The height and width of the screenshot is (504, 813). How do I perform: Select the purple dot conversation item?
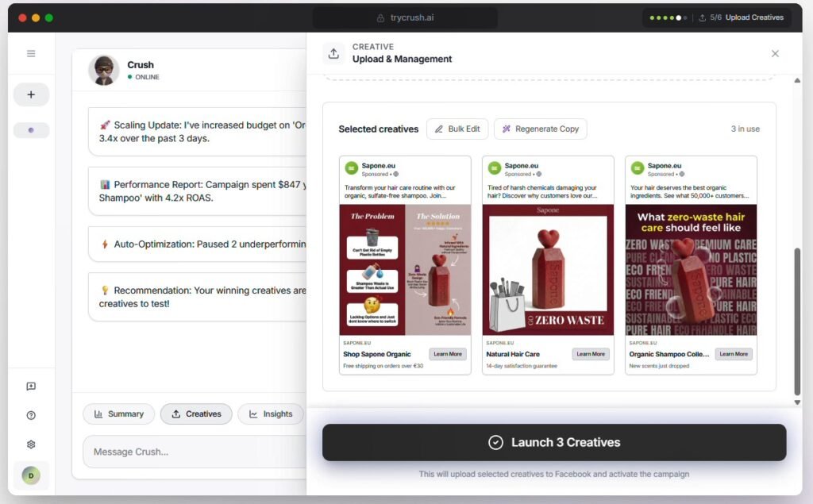coord(31,130)
